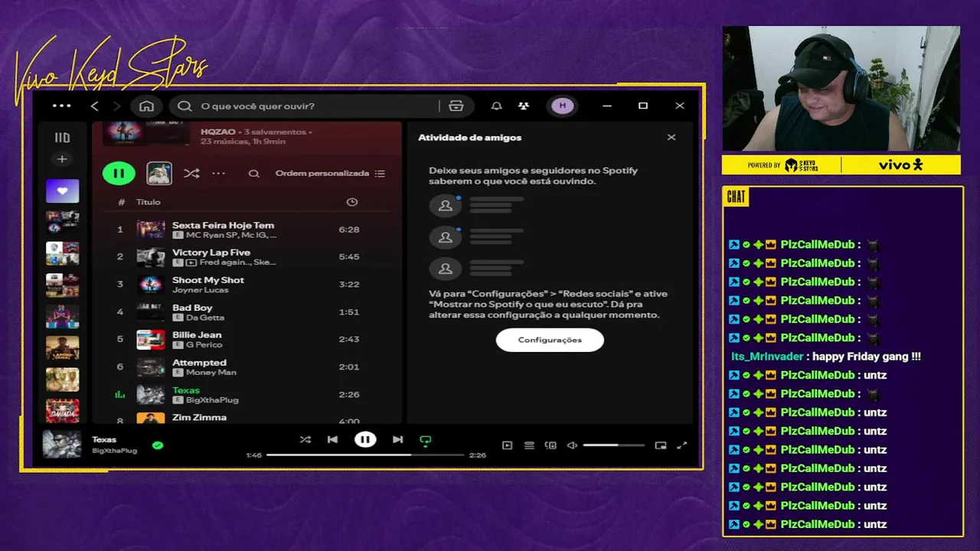Mute with the volume speaker icon
The height and width of the screenshot is (551, 980).
[572, 445]
